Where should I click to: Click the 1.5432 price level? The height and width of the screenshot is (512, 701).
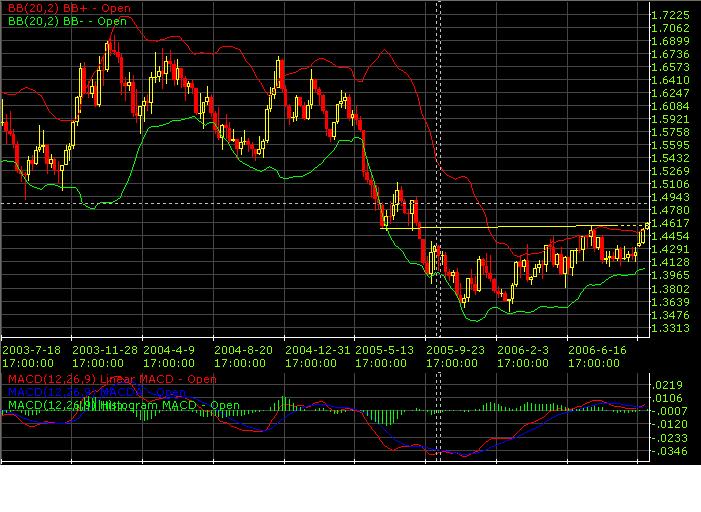pyautogui.click(x=670, y=158)
